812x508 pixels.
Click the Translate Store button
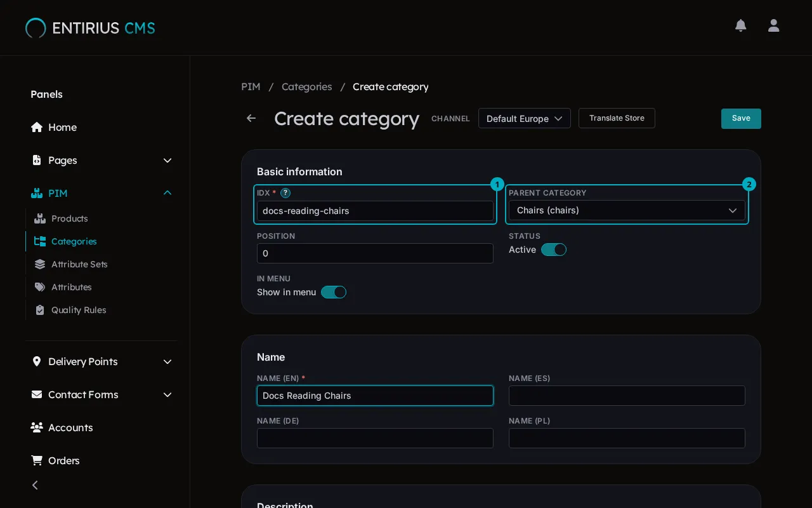617,118
